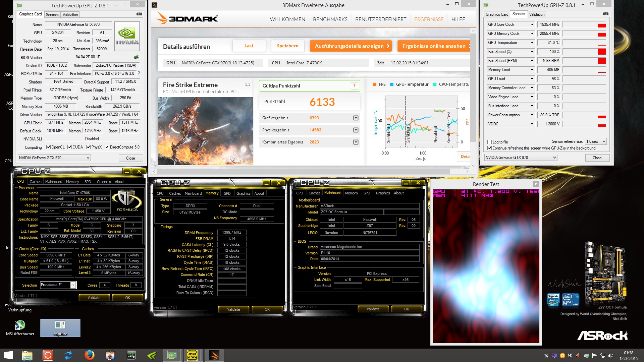Click the Render Test window close button
This screenshot has width=644, height=362.
pyautogui.click(x=536, y=184)
